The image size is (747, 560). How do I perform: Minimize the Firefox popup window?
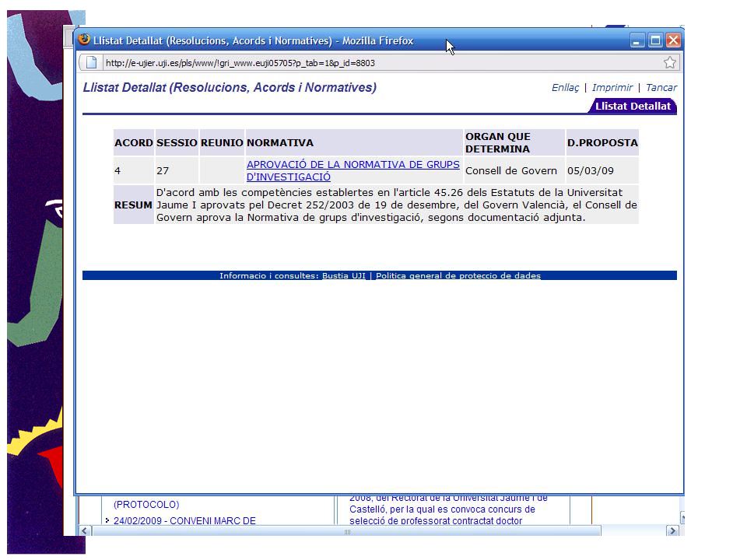click(637, 40)
